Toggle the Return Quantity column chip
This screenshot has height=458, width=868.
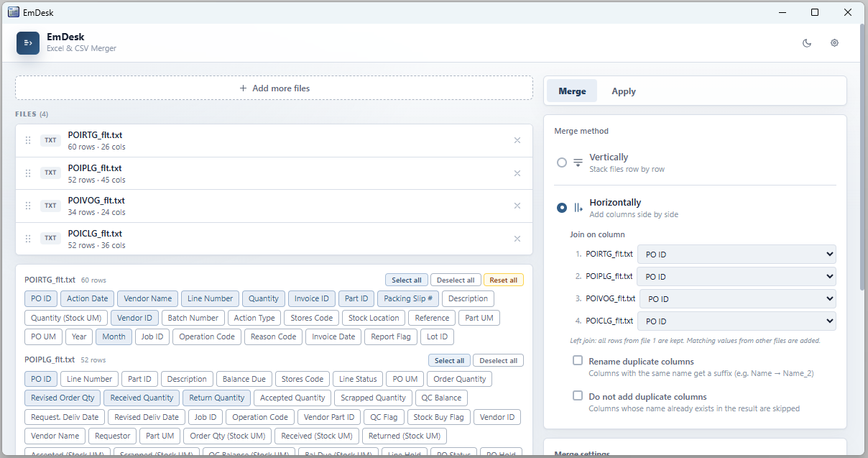216,398
